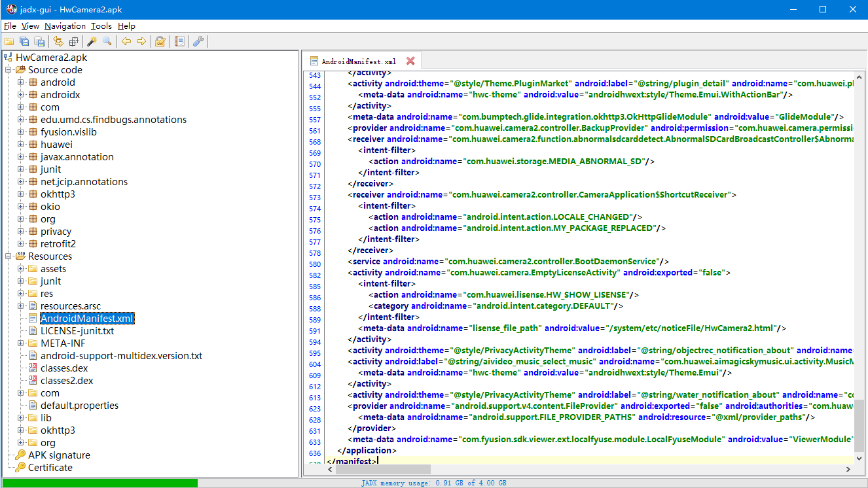Viewport: 868px width, 488px height.
Task: Click the Save all toolbar icon
Action: [x=24, y=42]
